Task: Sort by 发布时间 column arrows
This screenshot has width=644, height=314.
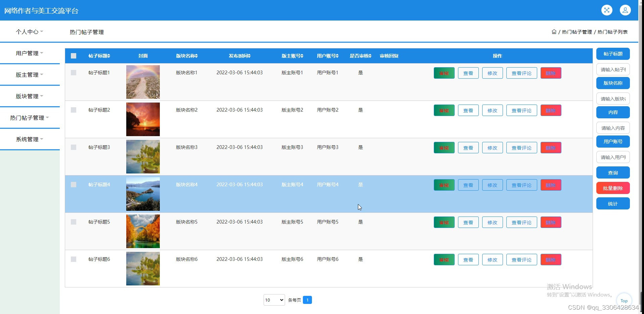Action: point(249,56)
